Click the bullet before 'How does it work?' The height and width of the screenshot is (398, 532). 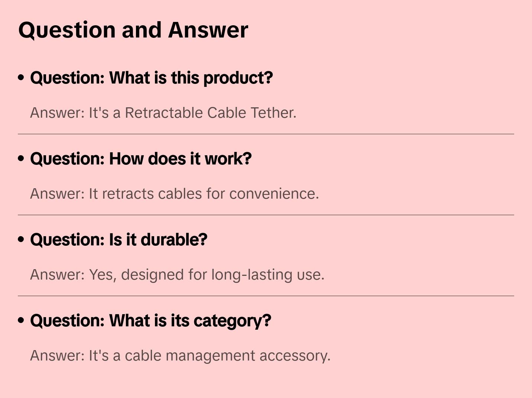(21, 159)
